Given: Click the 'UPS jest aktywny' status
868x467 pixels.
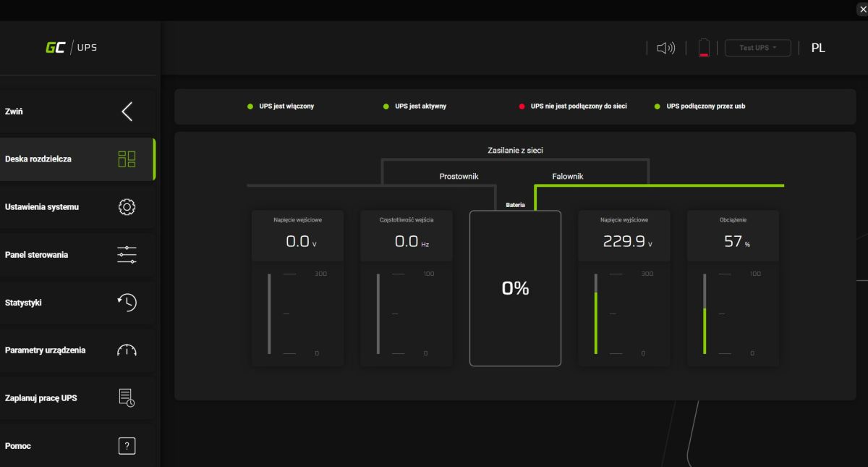Looking at the screenshot, I should (x=415, y=106).
